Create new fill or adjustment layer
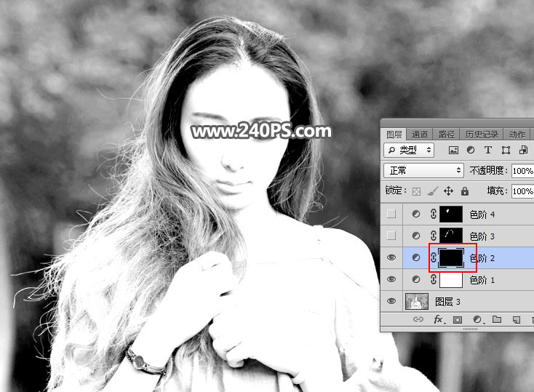The height and width of the screenshot is (392, 534). 477,319
